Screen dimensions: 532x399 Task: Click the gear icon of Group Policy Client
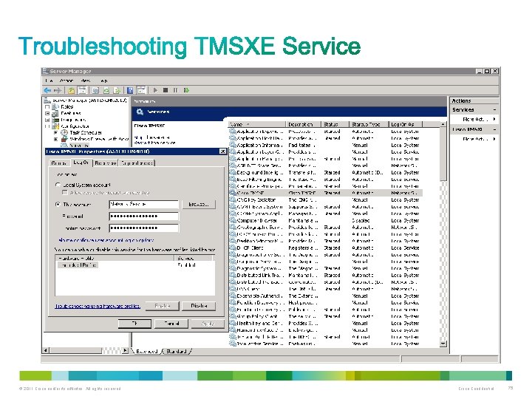pos(233,316)
